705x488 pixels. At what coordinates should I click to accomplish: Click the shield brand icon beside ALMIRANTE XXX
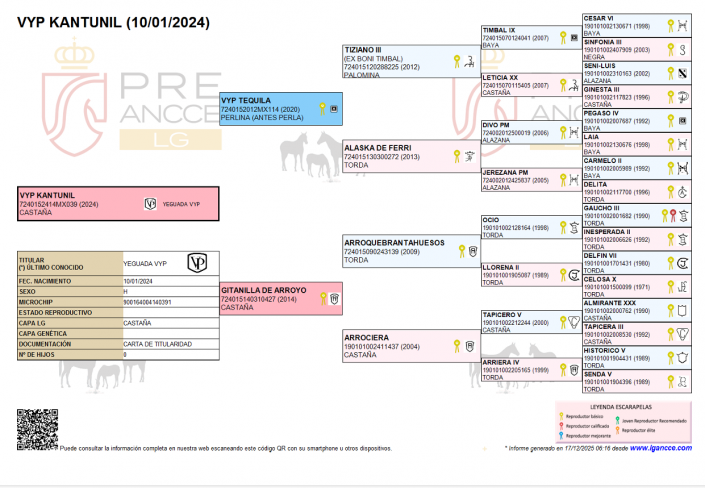[x=681, y=311]
